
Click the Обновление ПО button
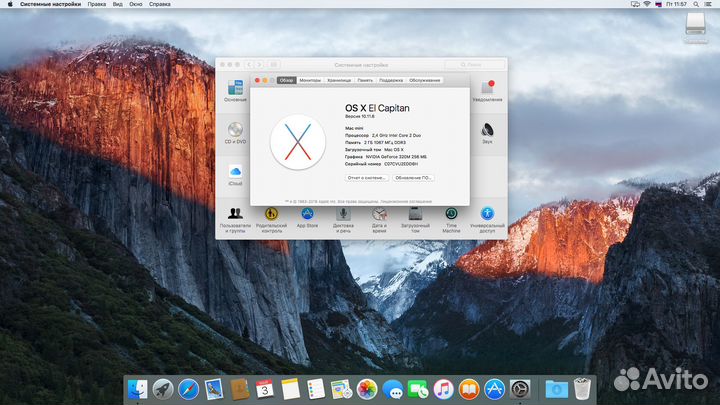[413, 178]
